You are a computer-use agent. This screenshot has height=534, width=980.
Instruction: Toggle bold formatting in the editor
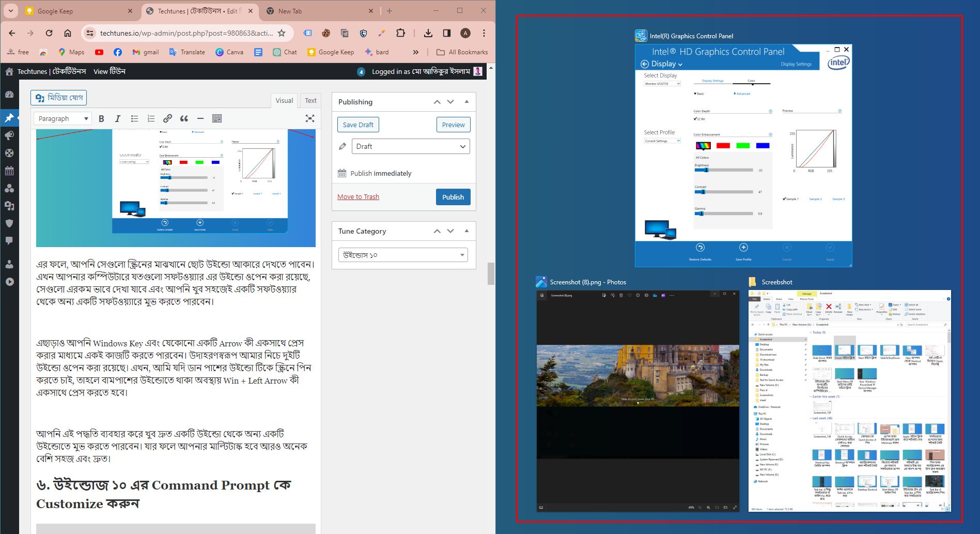pyautogui.click(x=101, y=118)
